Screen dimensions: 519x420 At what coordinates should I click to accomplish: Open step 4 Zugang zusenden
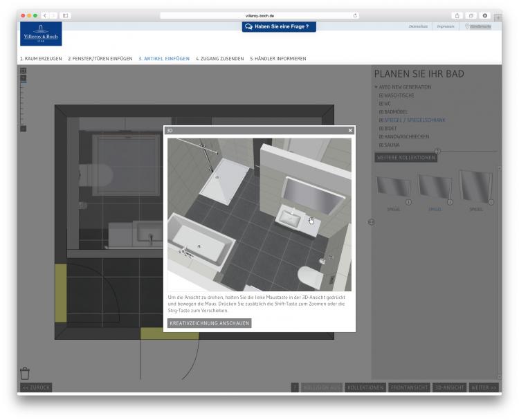(x=219, y=59)
